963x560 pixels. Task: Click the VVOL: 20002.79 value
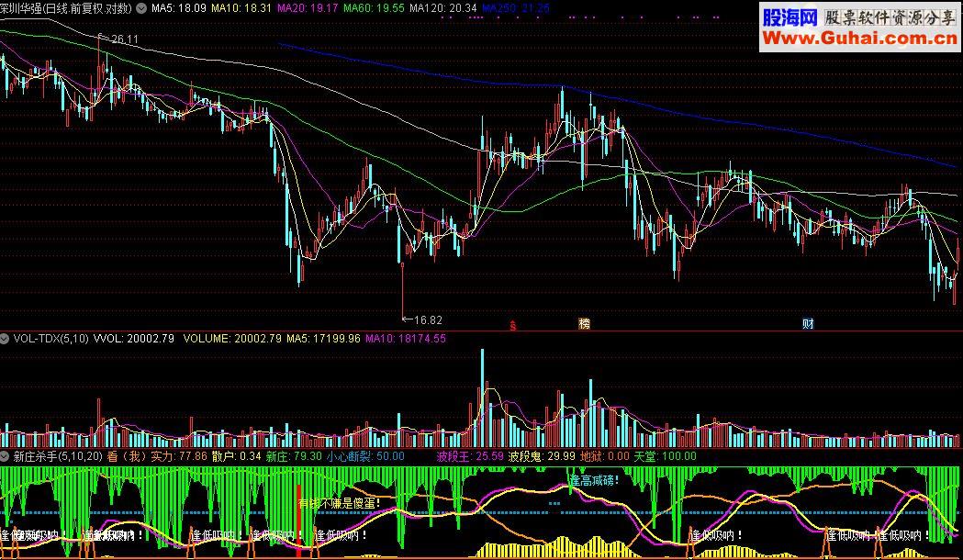pyautogui.click(x=134, y=339)
